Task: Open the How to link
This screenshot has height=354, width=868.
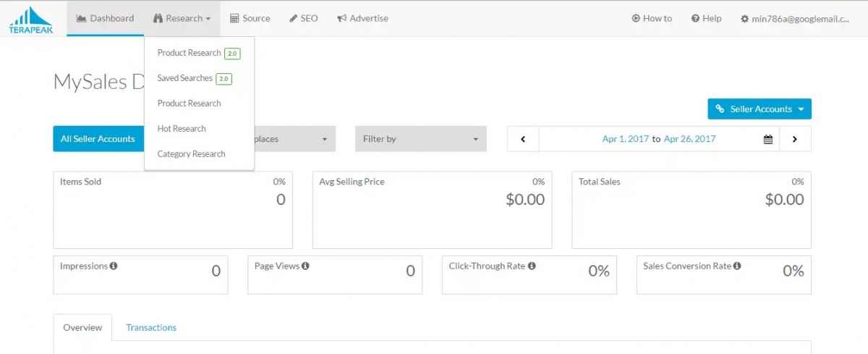Action: pos(652,19)
